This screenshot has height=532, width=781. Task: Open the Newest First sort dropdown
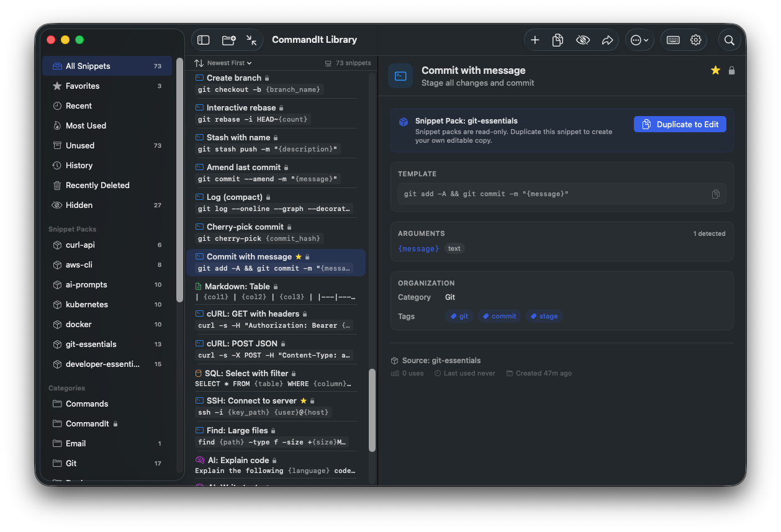tap(223, 63)
